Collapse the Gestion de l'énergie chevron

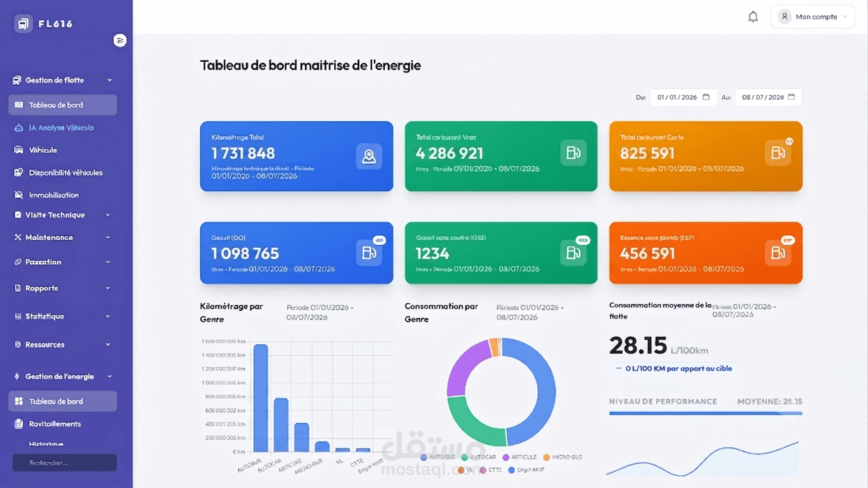point(109,376)
